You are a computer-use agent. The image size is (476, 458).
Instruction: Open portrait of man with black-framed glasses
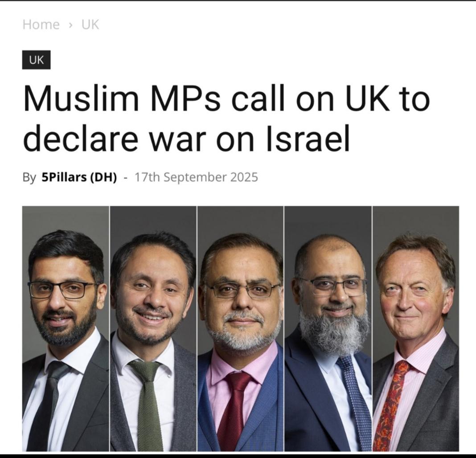(x=66, y=328)
